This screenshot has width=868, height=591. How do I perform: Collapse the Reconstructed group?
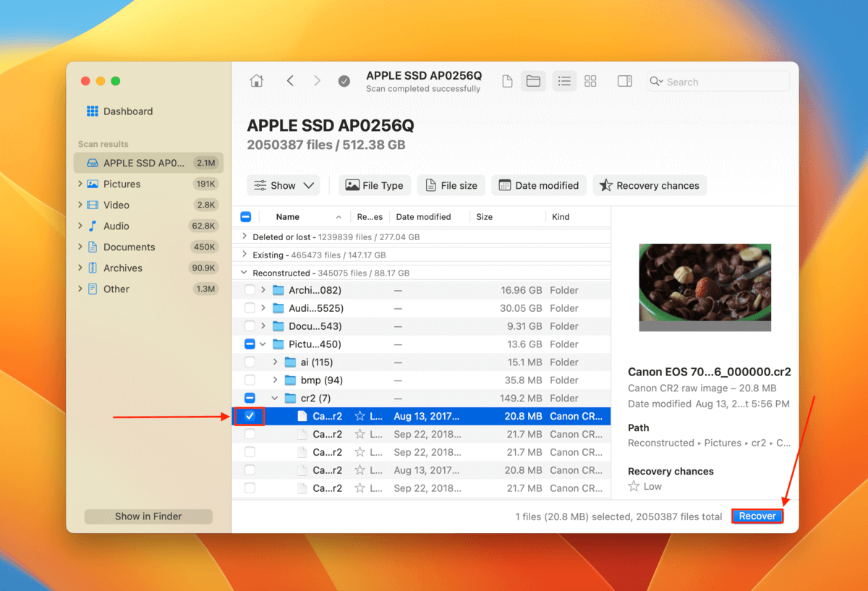244,273
